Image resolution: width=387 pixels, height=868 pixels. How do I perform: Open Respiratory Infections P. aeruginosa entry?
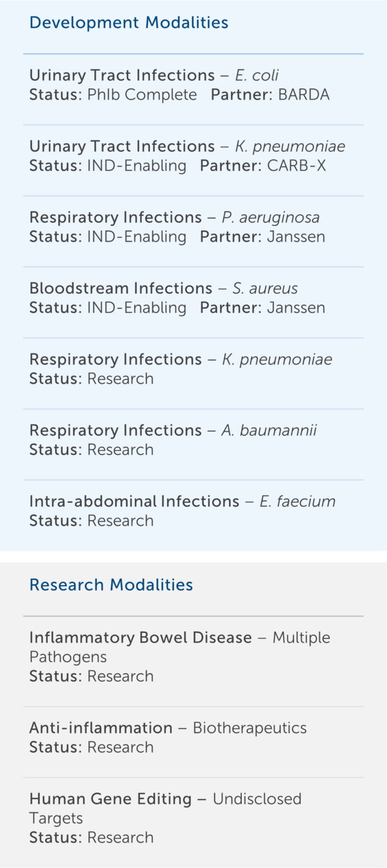point(174,218)
